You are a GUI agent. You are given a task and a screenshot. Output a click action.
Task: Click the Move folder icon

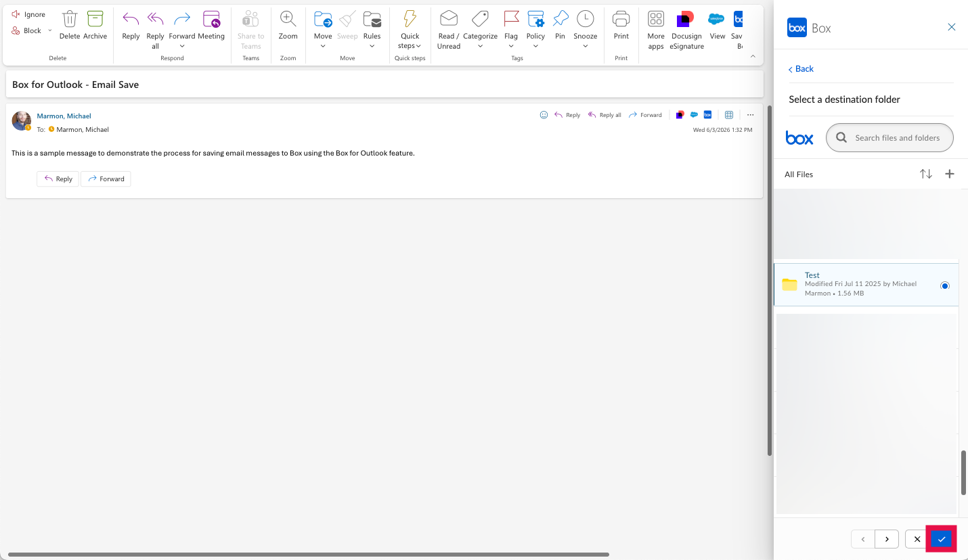coord(323,19)
